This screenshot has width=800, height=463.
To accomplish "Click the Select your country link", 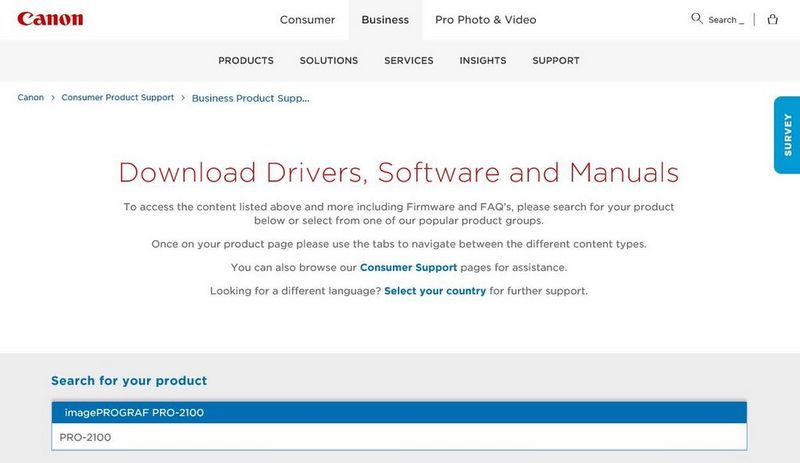I will pos(435,291).
